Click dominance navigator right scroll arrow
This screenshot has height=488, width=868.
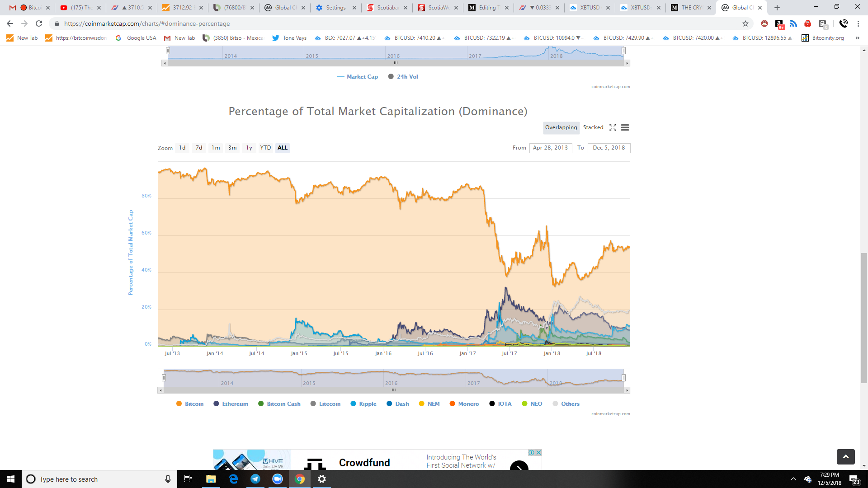pos(627,390)
